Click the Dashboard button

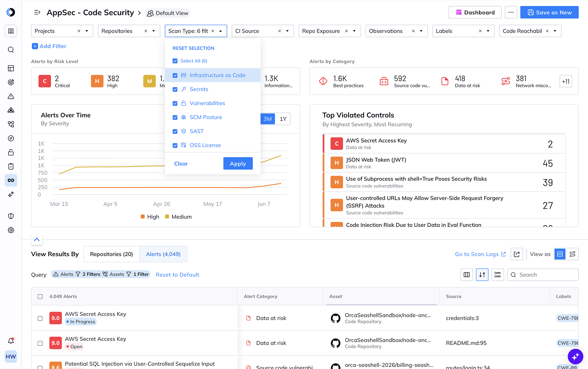[x=475, y=12]
